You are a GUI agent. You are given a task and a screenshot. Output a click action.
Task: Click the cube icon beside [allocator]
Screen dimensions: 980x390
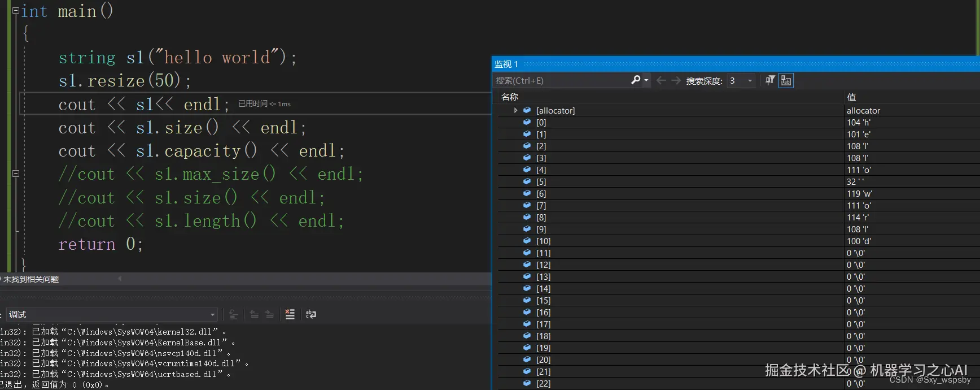coord(527,110)
